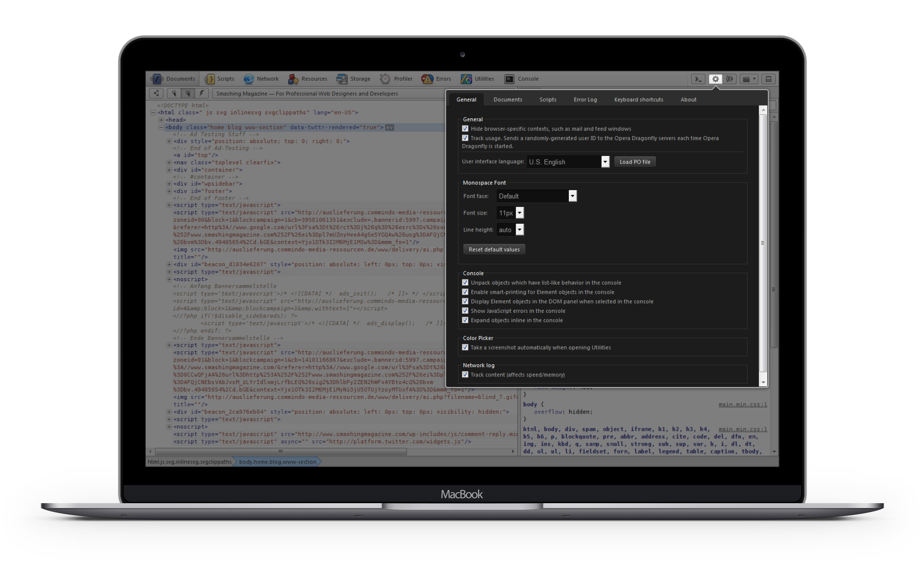This screenshot has height=563, width=924.
Task: Toggle Enable smart-printing for Element objects
Action: coord(465,292)
